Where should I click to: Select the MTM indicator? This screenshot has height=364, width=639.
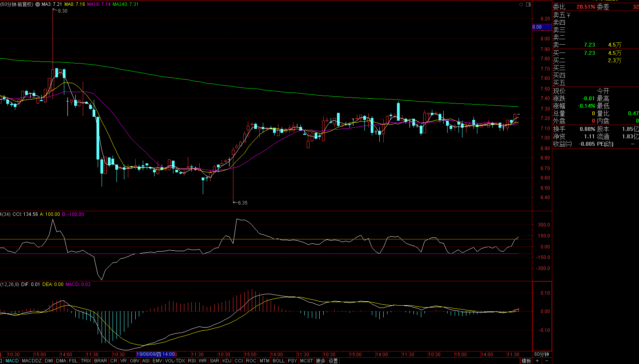coord(264,361)
